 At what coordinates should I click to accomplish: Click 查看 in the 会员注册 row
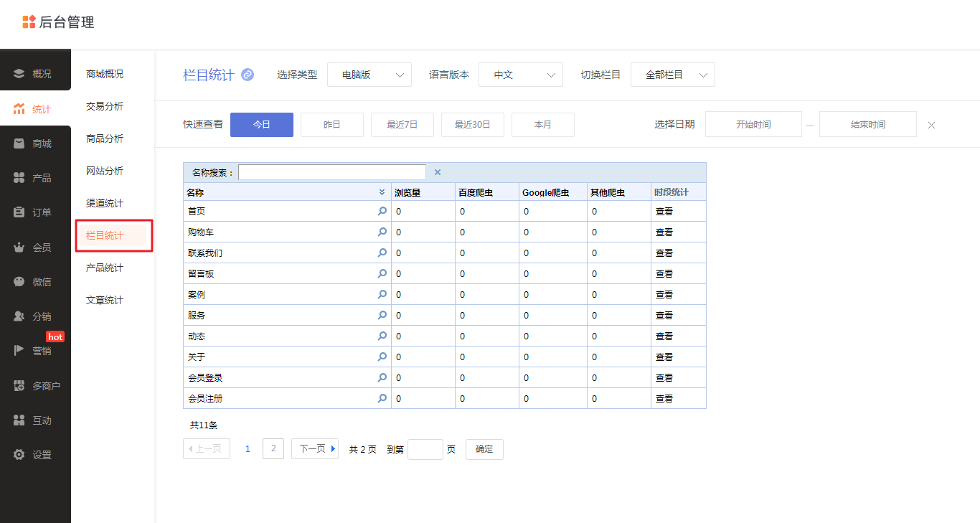(x=664, y=399)
